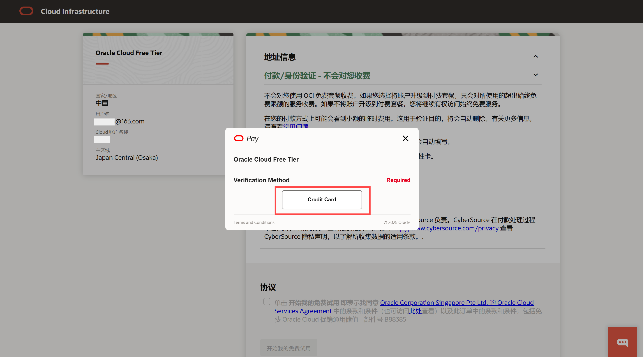Collapse the 地址信息 section chevron
The image size is (644, 357).
535,56
